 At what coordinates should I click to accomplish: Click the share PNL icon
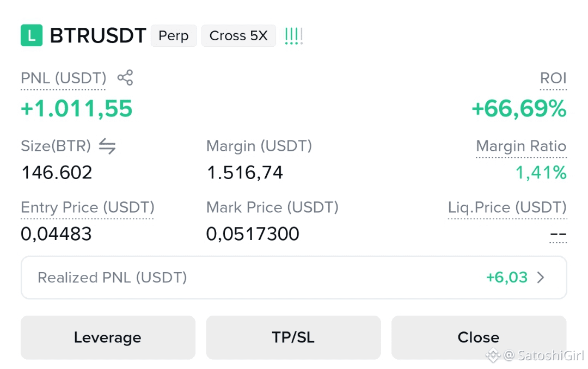(x=125, y=78)
